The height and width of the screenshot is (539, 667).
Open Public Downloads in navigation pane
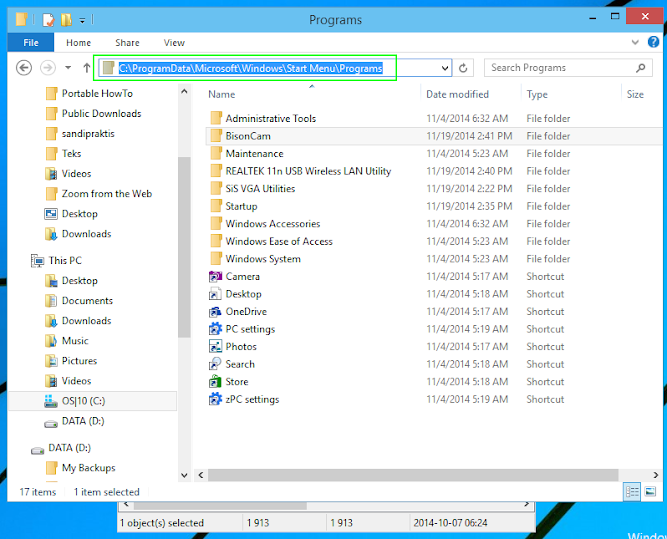[x=101, y=114]
